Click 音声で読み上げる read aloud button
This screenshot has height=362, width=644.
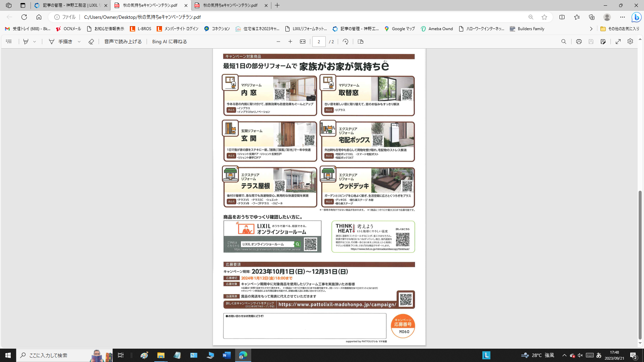(123, 42)
